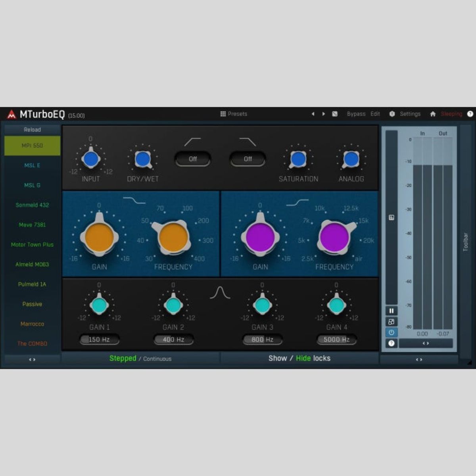
Task: Go to previous preset arrow
Action: 313,114
